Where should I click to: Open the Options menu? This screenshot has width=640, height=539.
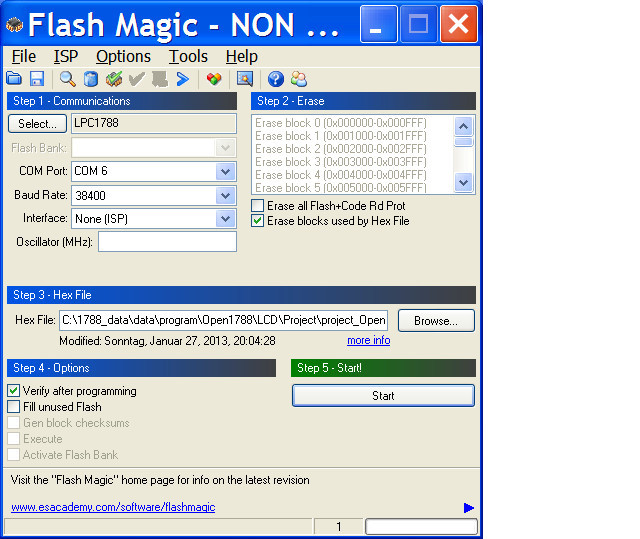tap(123, 56)
